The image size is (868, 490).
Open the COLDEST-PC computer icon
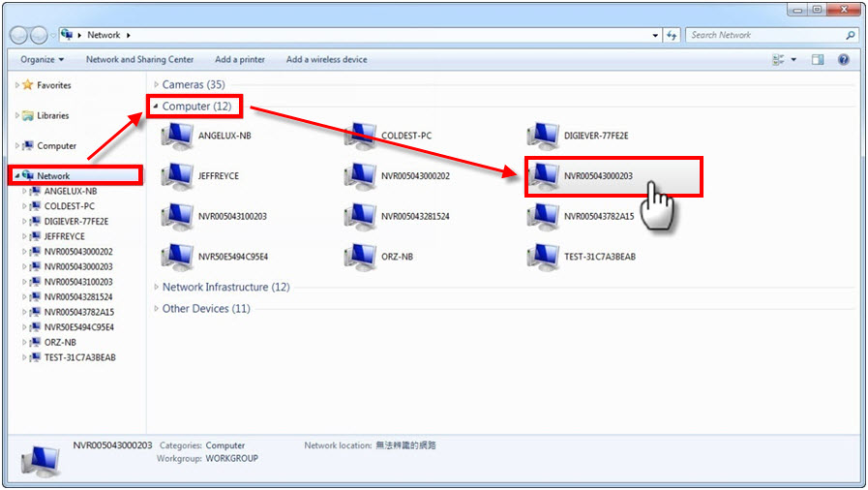coord(361,137)
